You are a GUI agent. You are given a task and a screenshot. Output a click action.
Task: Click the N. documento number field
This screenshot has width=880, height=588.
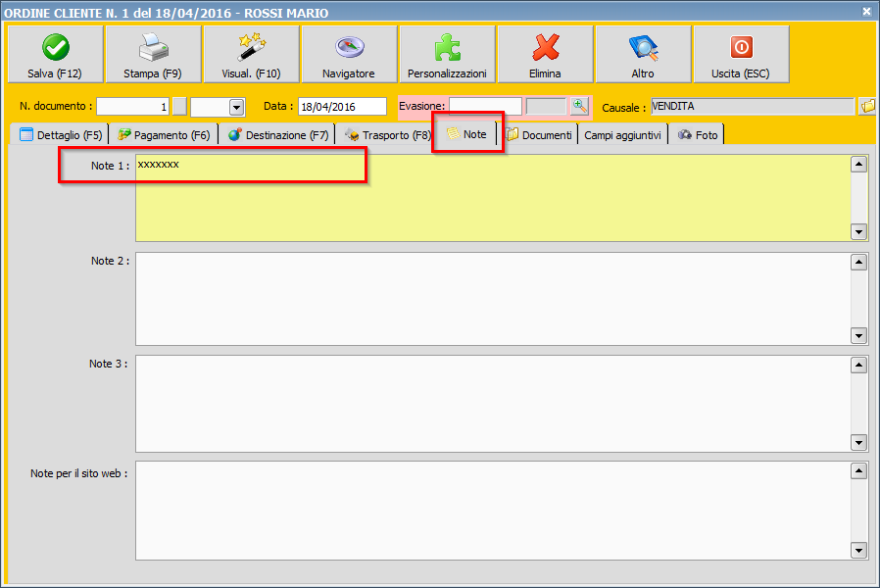132,107
